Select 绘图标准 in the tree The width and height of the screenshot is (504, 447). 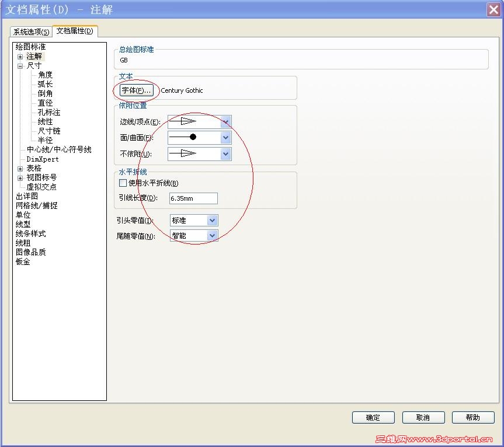click(30, 47)
